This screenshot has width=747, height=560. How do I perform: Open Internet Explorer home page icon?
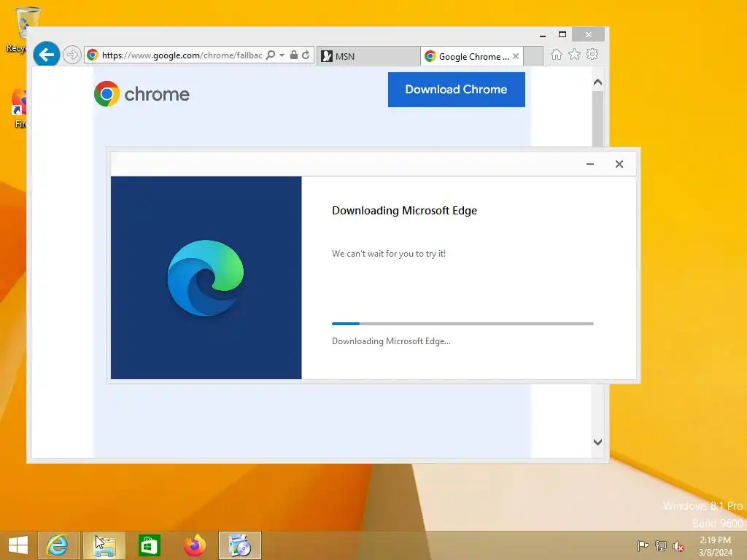(556, 55)
